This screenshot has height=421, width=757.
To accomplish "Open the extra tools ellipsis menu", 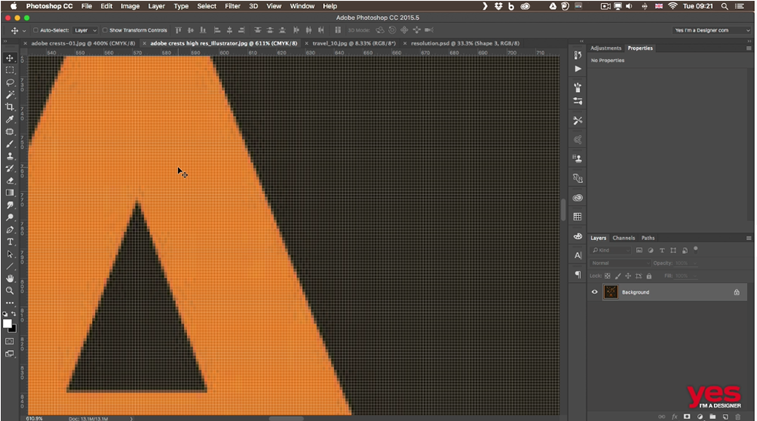I will (x=10, y=303).
